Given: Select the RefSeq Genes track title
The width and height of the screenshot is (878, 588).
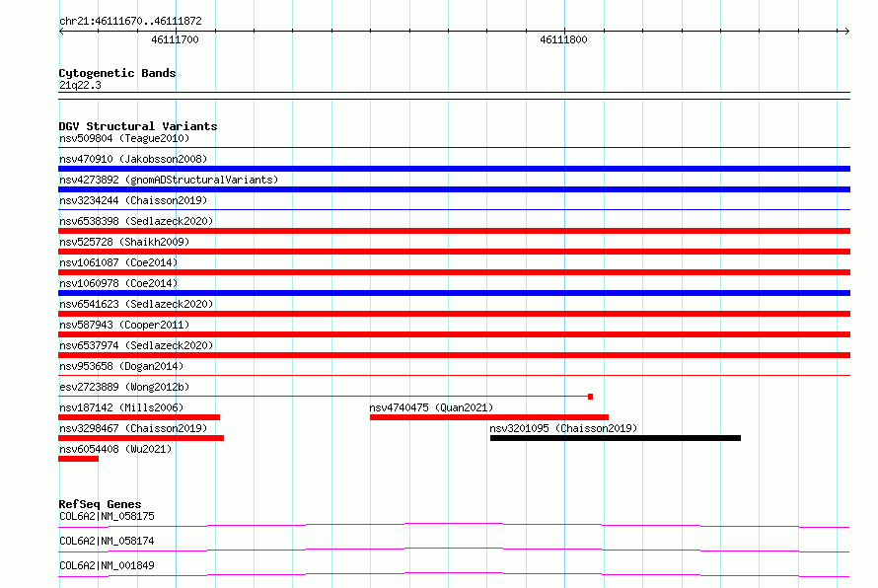Looking at the screenshot, I should pyautogui.click(x=100, y=504).
